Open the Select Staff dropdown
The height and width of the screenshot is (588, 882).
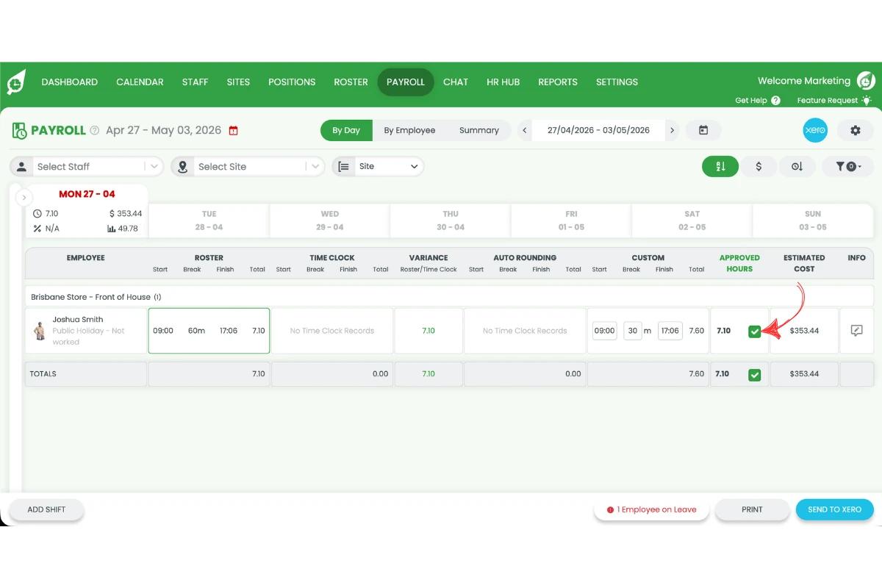[87, 167]
